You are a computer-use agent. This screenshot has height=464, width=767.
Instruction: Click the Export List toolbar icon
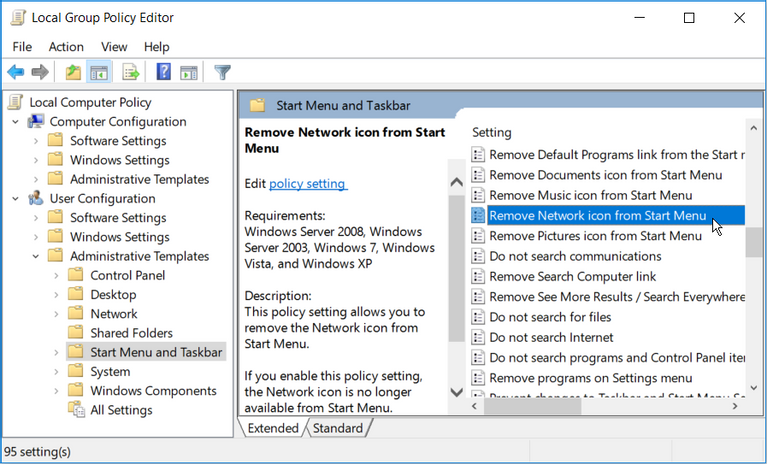click(130, 72)
